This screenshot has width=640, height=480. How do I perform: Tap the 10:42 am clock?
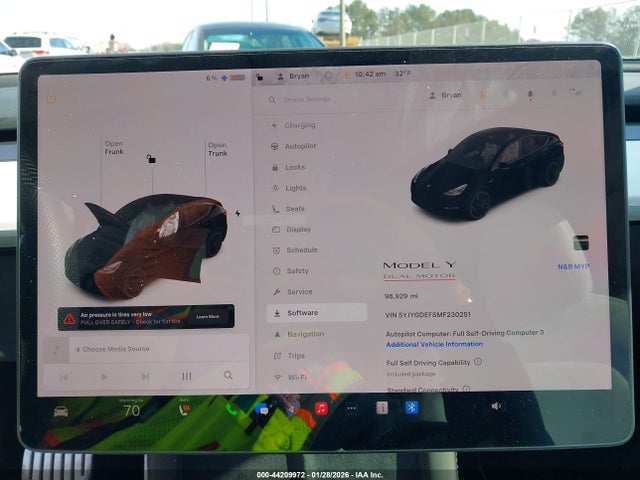click(370, 74)
